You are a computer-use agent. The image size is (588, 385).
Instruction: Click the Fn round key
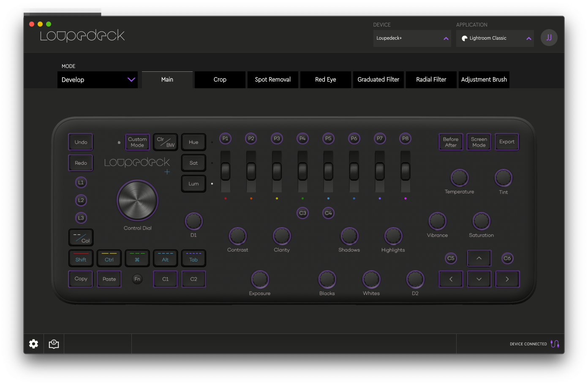[137, 279]
